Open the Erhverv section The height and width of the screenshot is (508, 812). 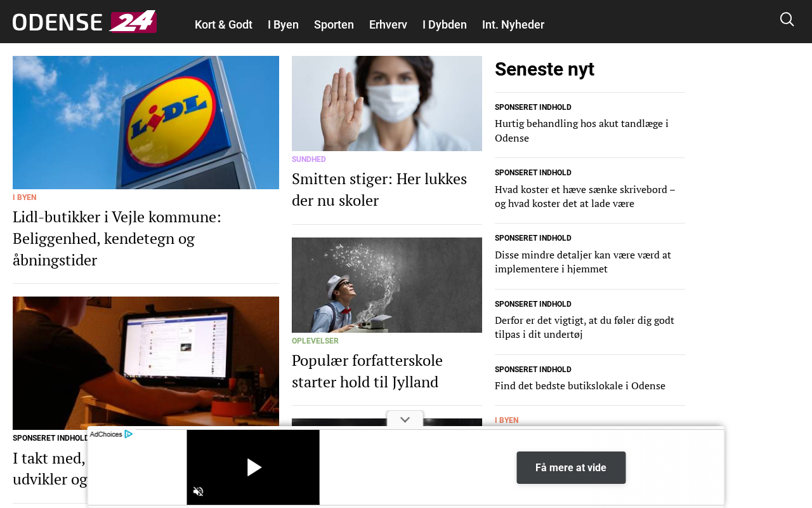pos(388,25)
